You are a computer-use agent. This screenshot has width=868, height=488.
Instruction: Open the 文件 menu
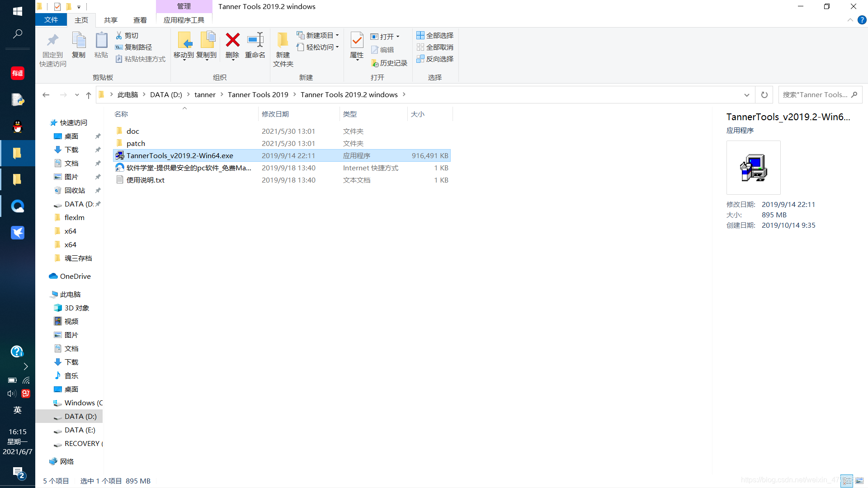coord(51,20)
